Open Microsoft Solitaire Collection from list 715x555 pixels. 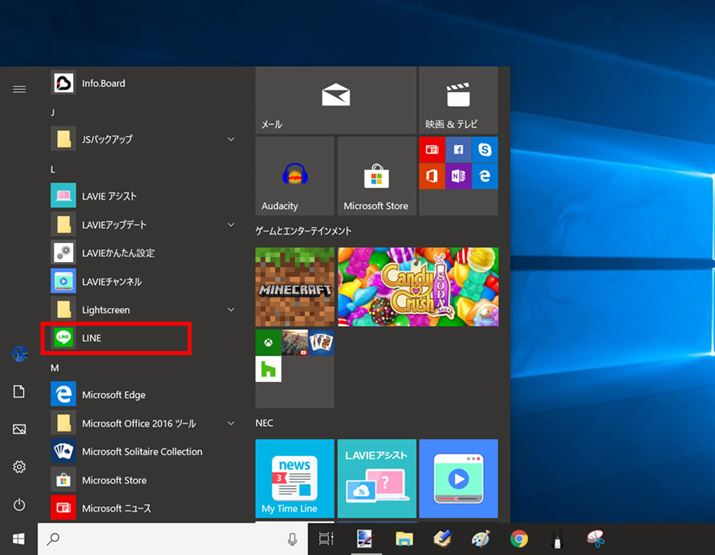(140, 451)
